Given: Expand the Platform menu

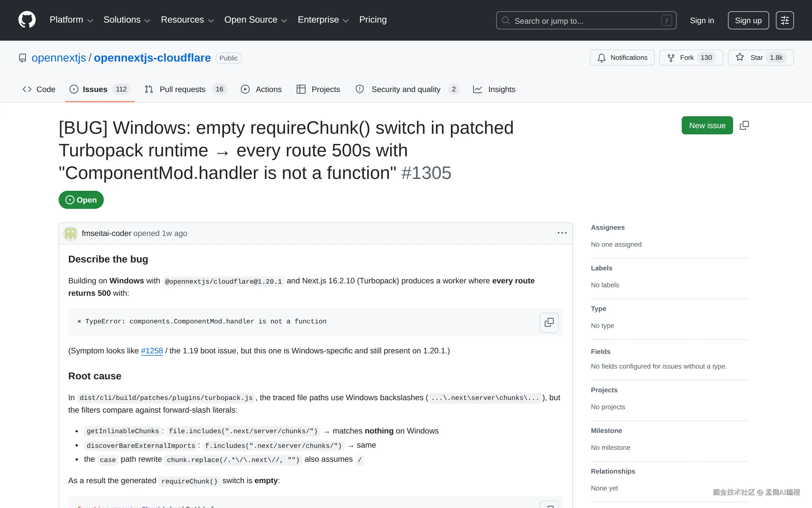Looking at the screenshot, I should pos(71,20).
